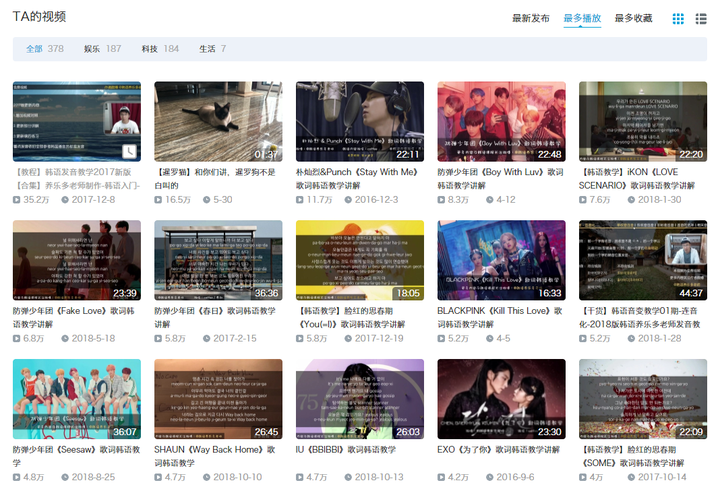Open IU BBIBBI video thumbnail
The image size is (720, 489).
click(x=360, y=399)
